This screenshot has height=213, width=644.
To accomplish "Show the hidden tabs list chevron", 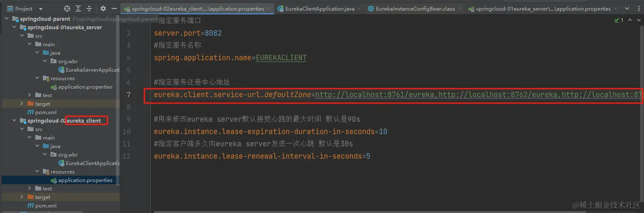I will pos(626,9).
